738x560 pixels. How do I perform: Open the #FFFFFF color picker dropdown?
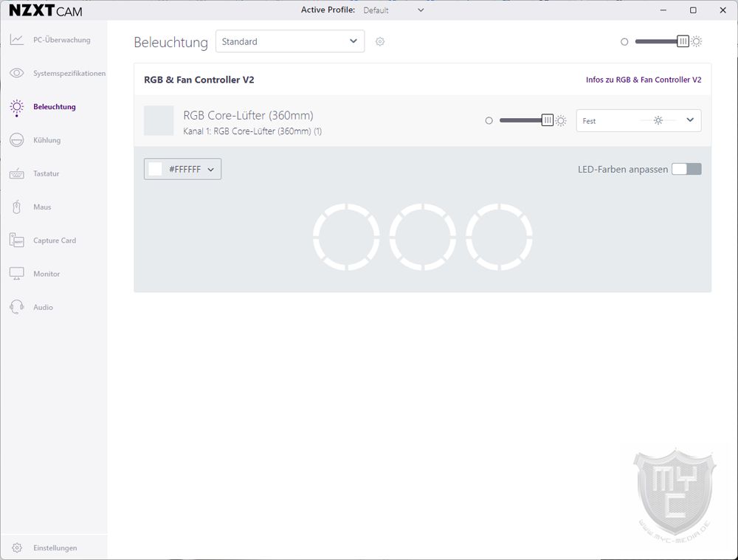[182, 169]
